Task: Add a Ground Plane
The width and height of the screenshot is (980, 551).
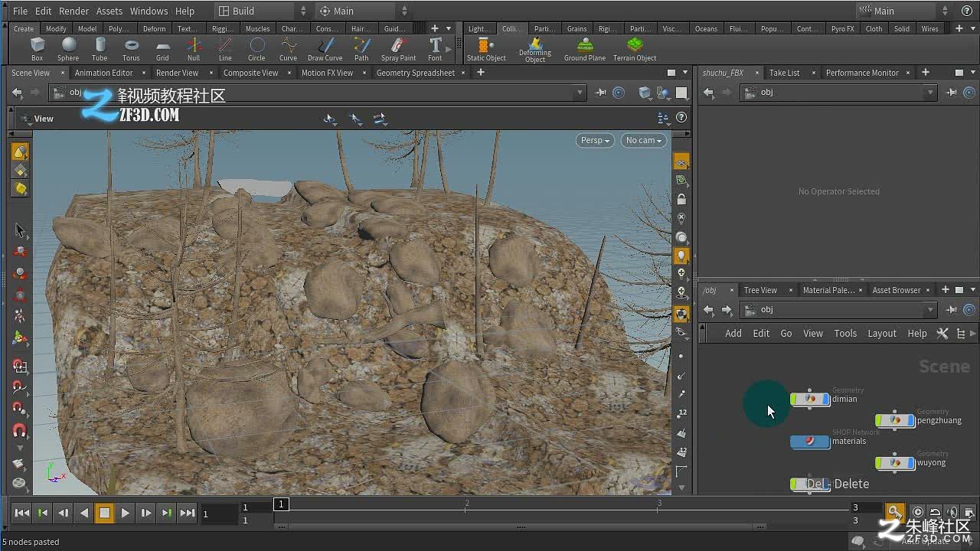Action: coord(585,50)
